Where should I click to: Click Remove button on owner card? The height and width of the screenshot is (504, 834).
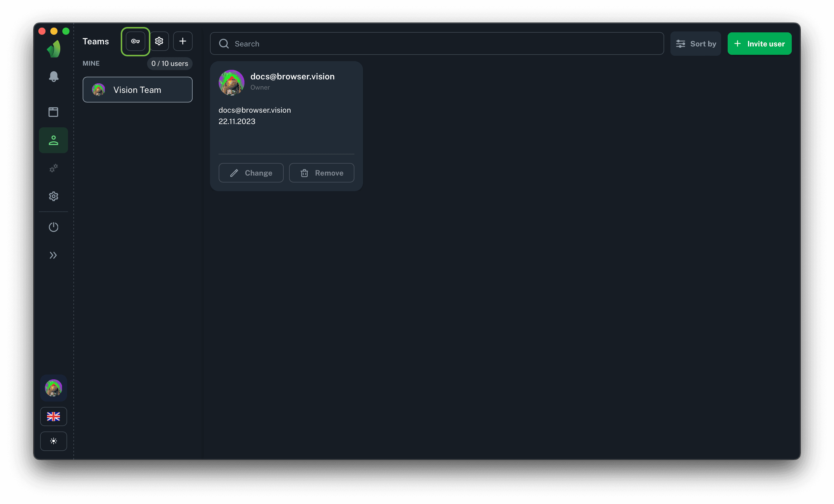321,173
